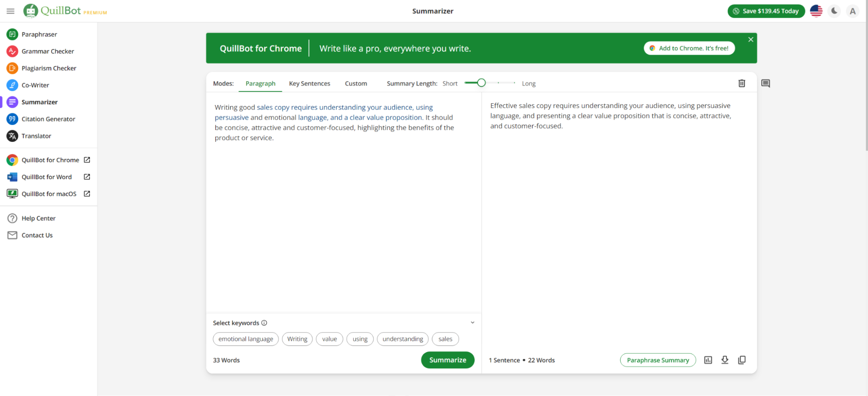Open the Contact Us link text
The image size is (868, 396).
coord(37,235)
